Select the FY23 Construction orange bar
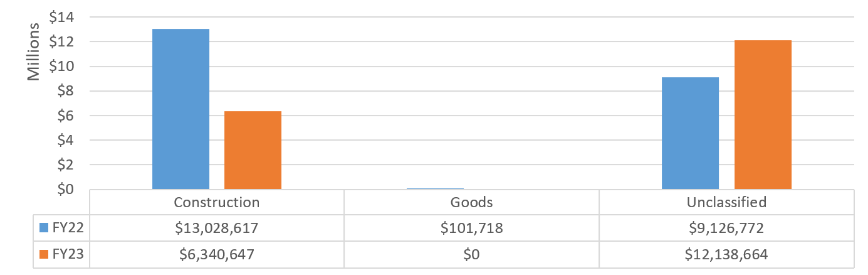 coord(253,150)
